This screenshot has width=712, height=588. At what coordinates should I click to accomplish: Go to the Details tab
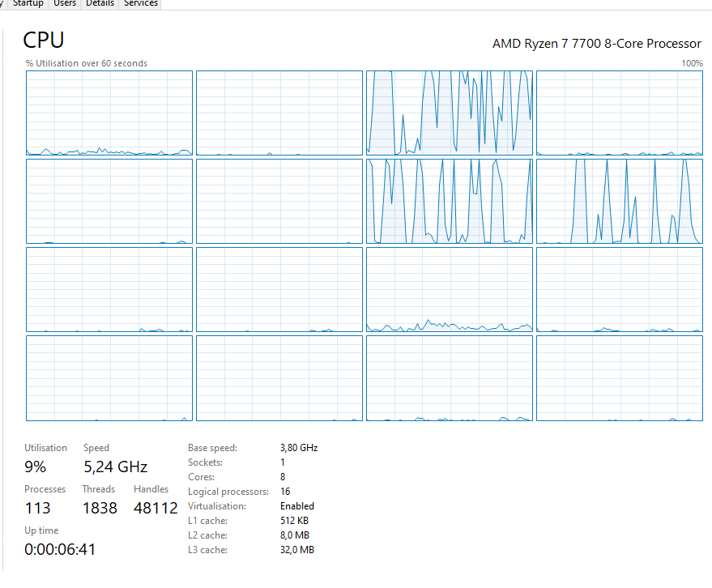pos(100,3)
